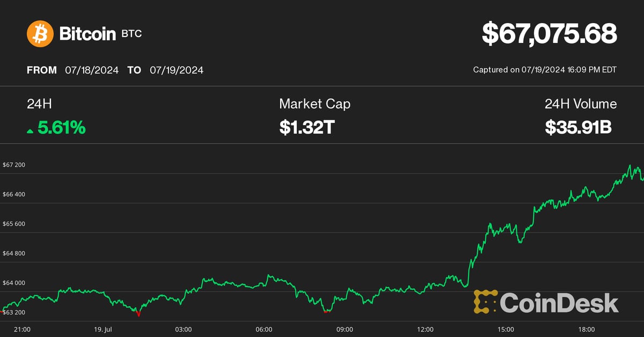Click the Captured on timestamp text
This screenshot has height=337, width=644.
click(x=545, y=70)
